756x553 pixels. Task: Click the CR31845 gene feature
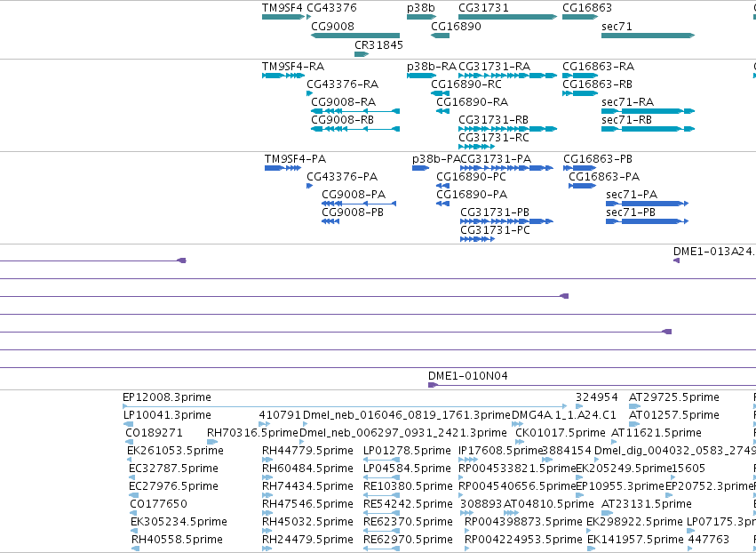362,54
